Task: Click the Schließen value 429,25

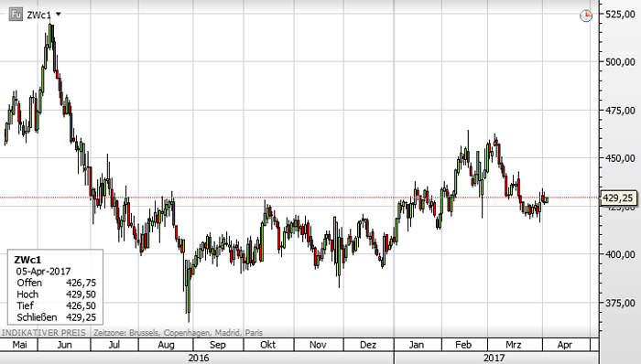Action: [81, 317]
